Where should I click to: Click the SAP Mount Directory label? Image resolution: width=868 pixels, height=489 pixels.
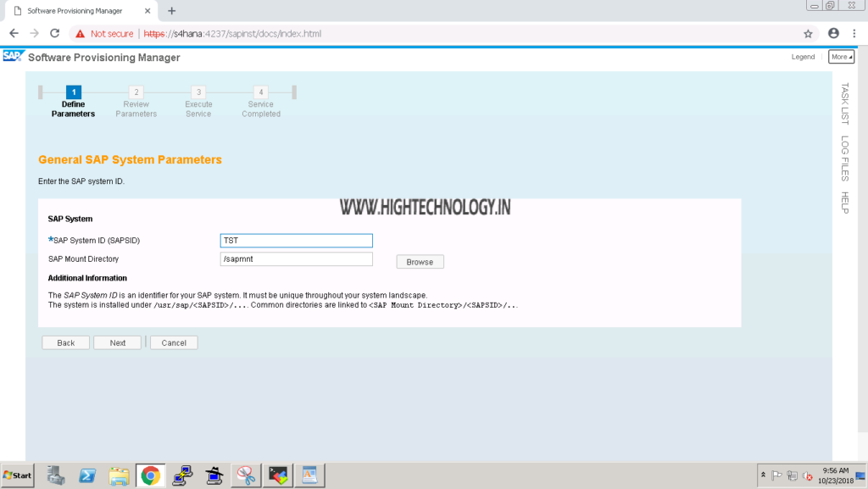point(84,258)
